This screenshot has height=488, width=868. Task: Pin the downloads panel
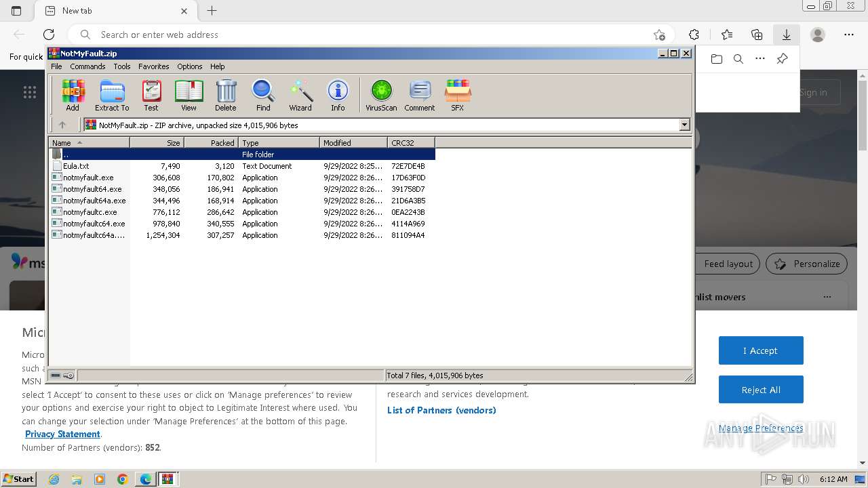click(x=782, y=59)
